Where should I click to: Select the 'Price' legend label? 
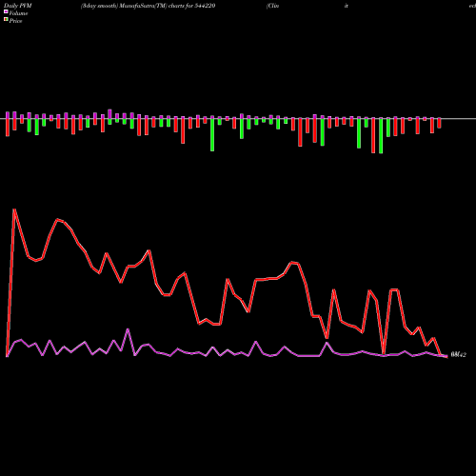pyautogui.click(x=15, y=21)
